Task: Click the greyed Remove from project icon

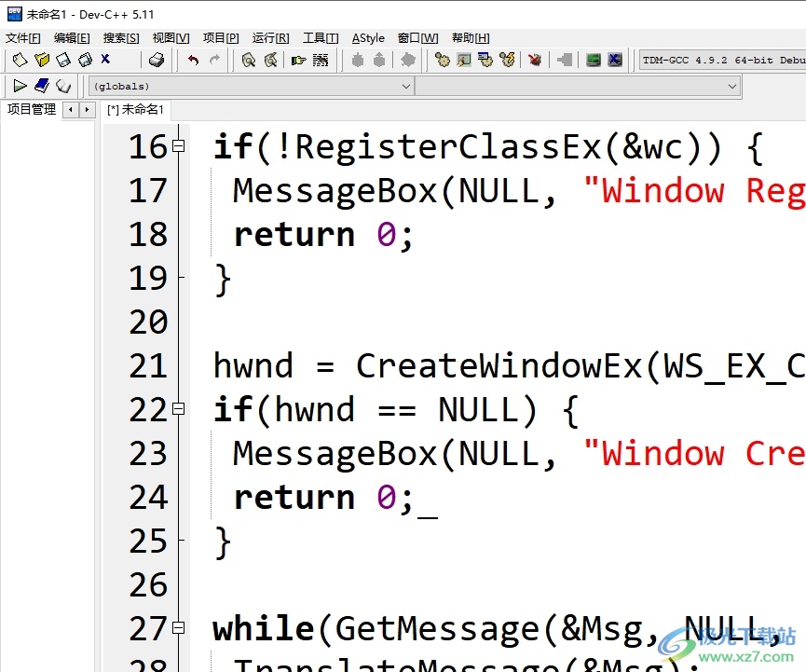Action: point(379,61)
